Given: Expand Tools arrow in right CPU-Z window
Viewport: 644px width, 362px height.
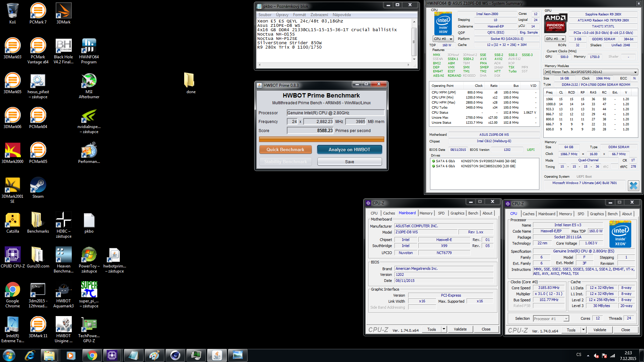Looking at the screenshot, I should click(583, 330).
